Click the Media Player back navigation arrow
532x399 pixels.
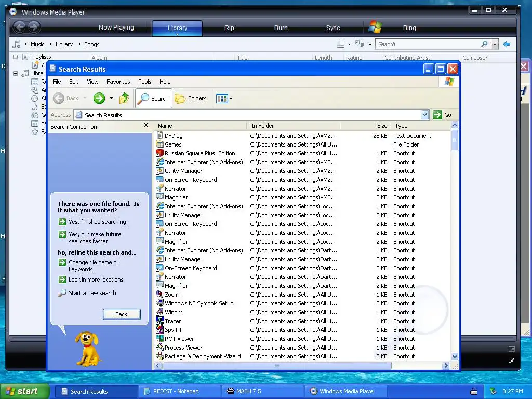coord(20,27)
